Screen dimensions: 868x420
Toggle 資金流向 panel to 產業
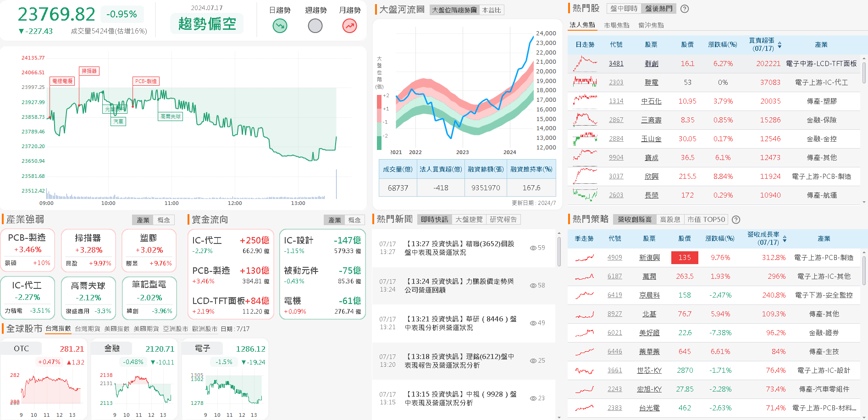pyautogui.click(x=335, y=220)
